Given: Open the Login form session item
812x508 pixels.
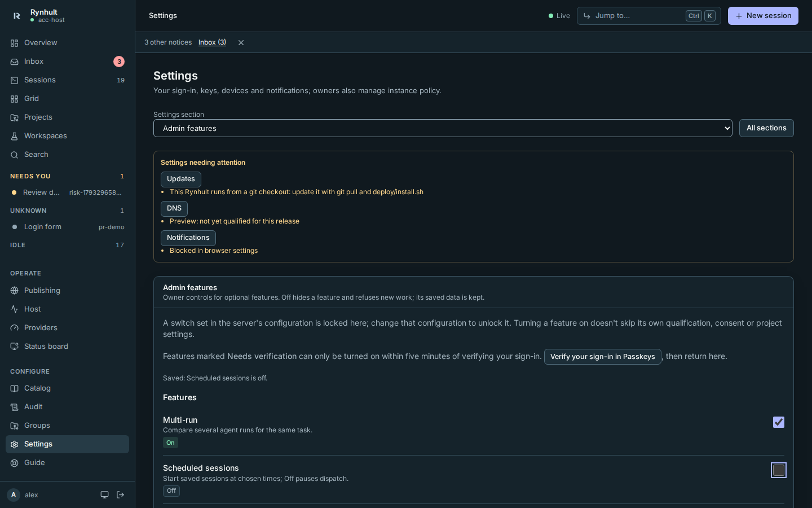Looking at the screenshot, I should [x=67, y=227].
